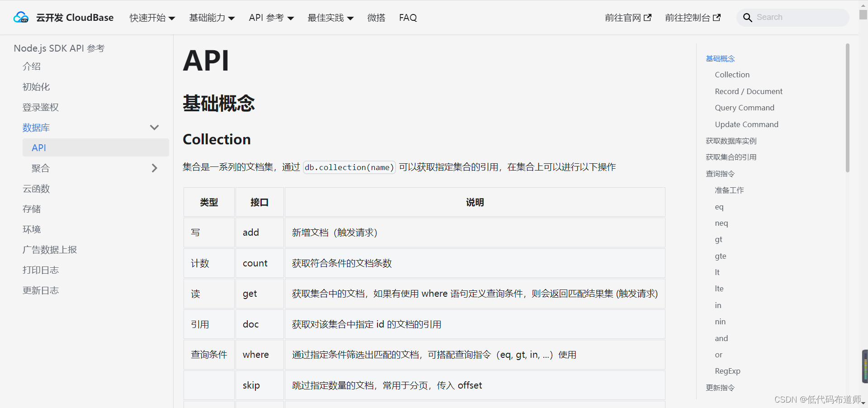Jump to 更新指令 in contents
868x408 pixels.
click(720, 388)
